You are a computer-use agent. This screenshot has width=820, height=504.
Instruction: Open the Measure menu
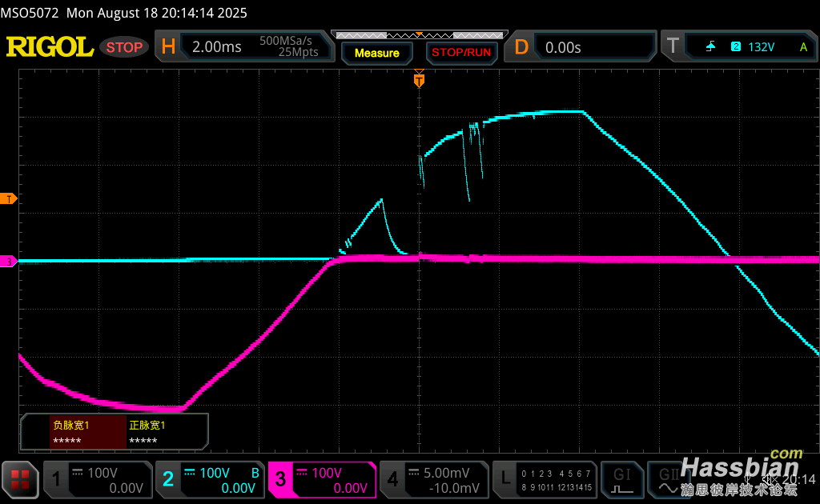376,53
